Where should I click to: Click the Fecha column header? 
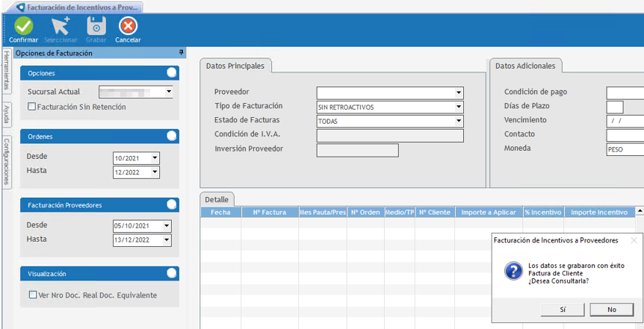click(220, 212)
